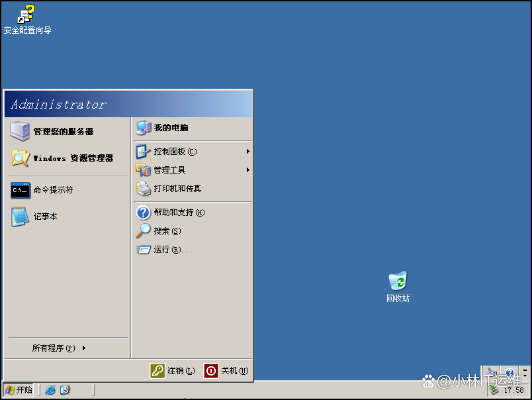Open the Command Prompt (命令提示符)
The width and height of the screenshot is (532, 400).
pos(53,190)
